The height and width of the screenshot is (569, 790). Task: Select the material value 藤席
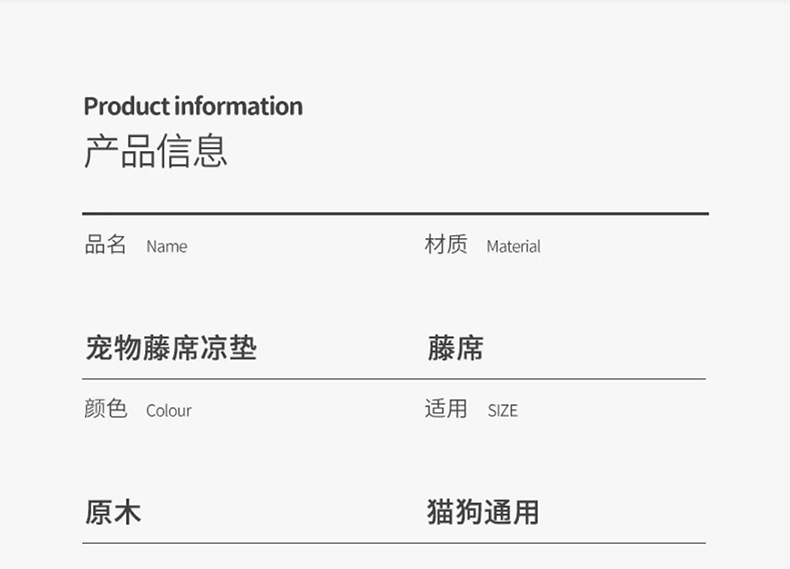[456, 348]
